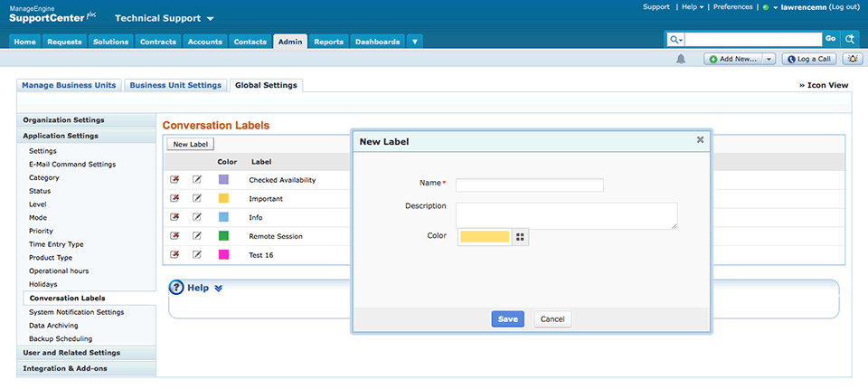Open System Notification Settings
The height and width of the screenshot is (389, 868).
(x=76, y=312)
